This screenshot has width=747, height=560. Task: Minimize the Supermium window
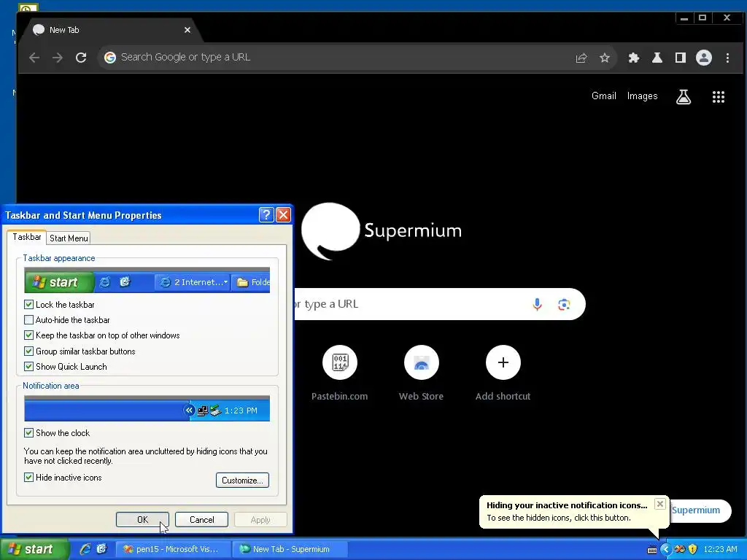click(684, 18)
